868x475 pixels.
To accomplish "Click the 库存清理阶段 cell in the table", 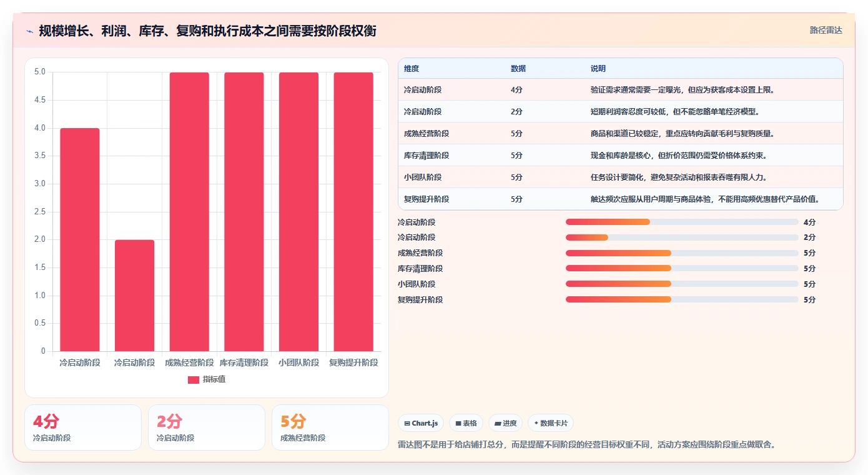I will [427, 156].
